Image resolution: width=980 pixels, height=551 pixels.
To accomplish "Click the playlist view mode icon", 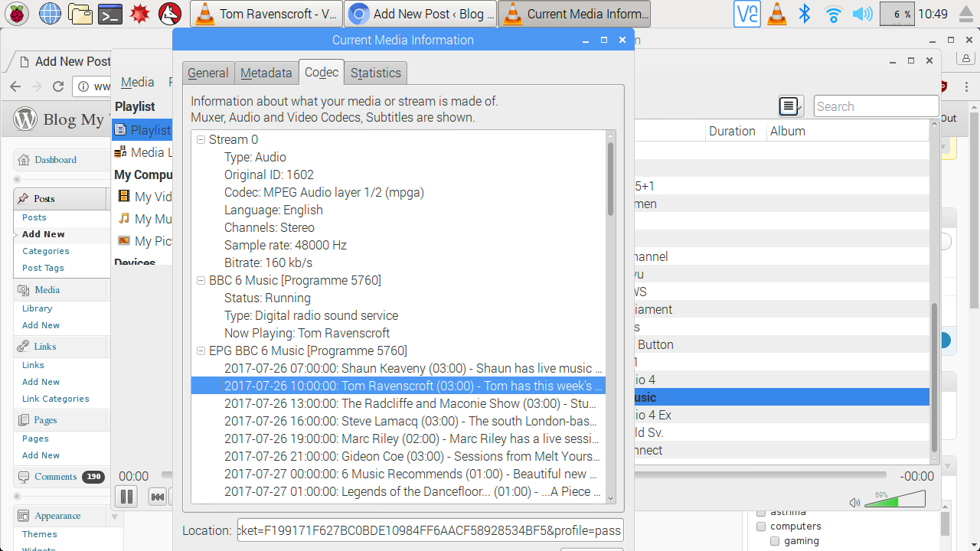I will pos(789,106).
